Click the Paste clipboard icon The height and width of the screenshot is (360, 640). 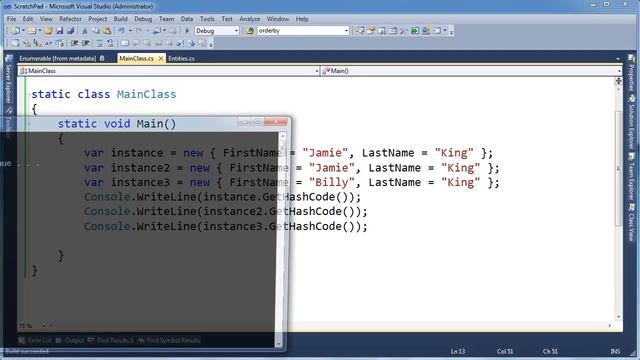[107, 31]
